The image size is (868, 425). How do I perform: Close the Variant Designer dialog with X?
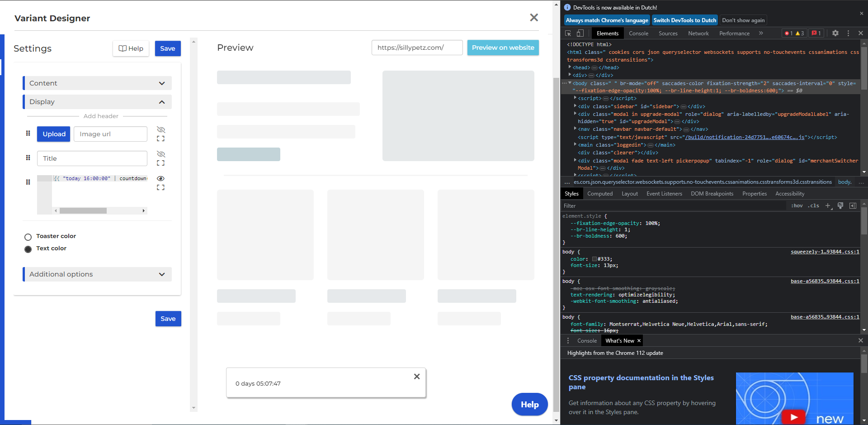coord(534,18)
